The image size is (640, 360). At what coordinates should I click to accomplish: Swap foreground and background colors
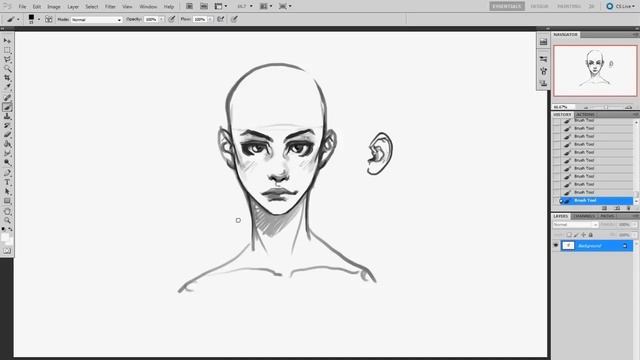[10, 229]
